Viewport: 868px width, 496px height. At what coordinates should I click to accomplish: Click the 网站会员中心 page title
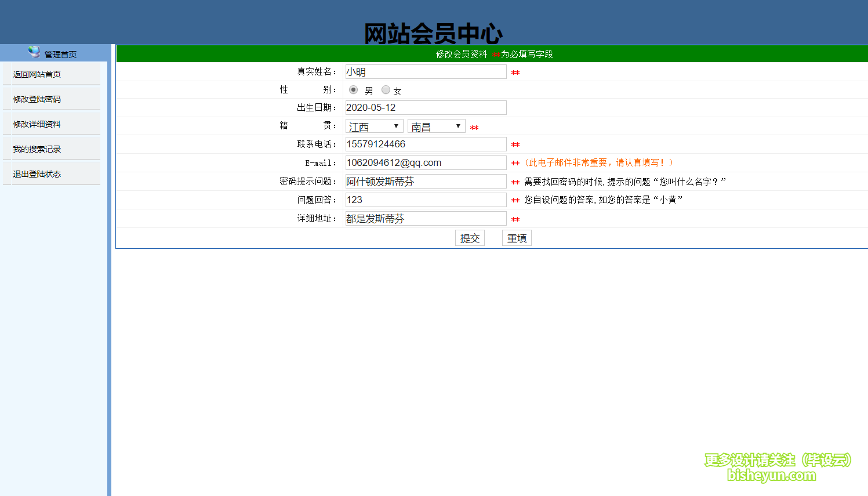pos(433,34)
